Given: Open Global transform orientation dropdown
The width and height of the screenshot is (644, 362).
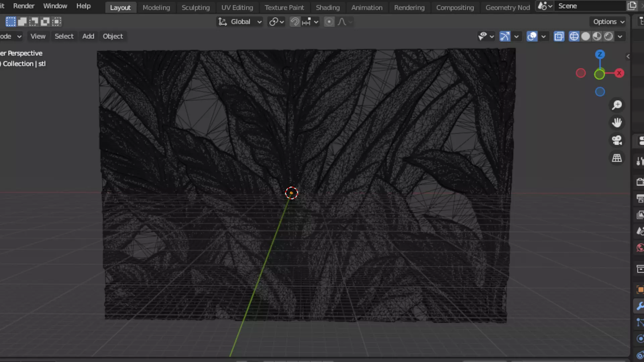Looking at the screenshot, I should (240, 22).
